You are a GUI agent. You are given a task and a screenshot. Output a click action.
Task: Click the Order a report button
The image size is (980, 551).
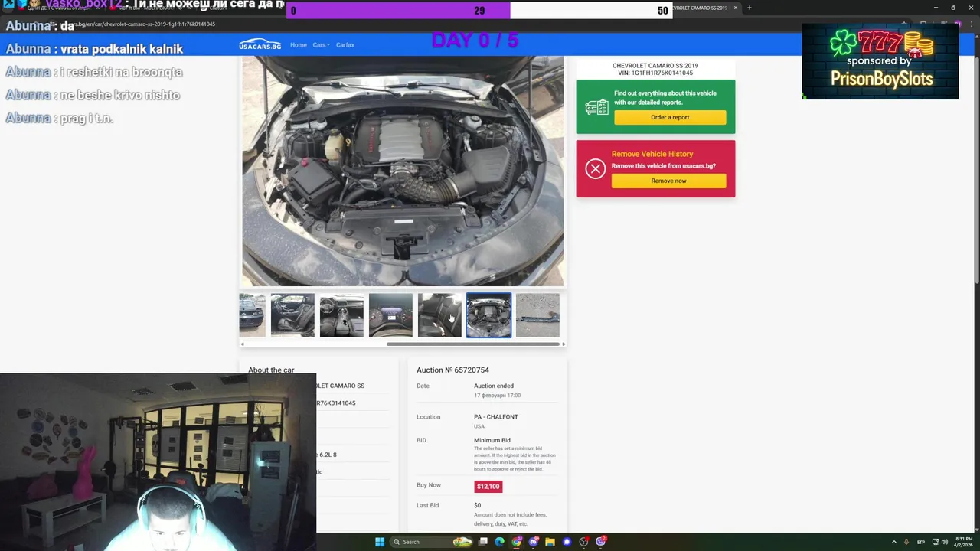coord(670,117)
